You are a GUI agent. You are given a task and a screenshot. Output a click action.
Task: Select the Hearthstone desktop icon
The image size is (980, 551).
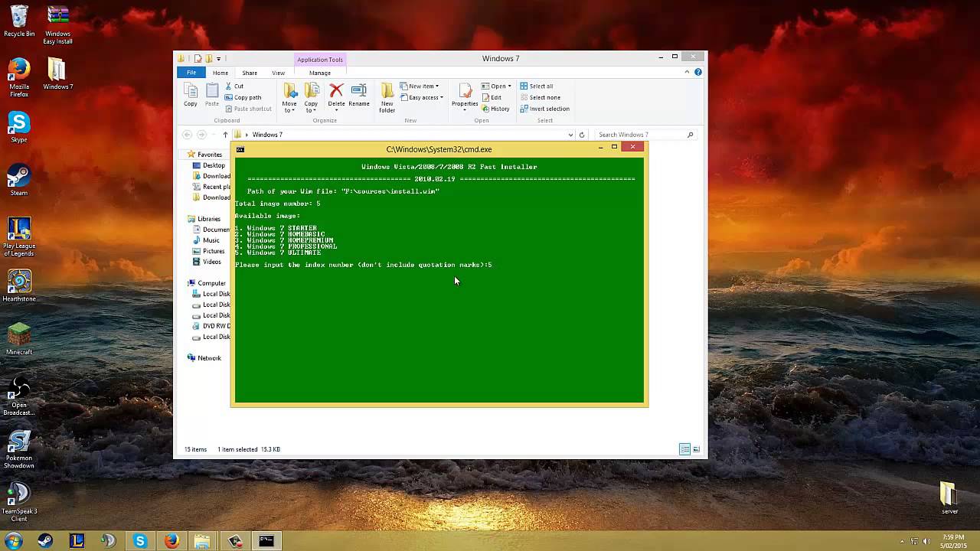[19, 285]
